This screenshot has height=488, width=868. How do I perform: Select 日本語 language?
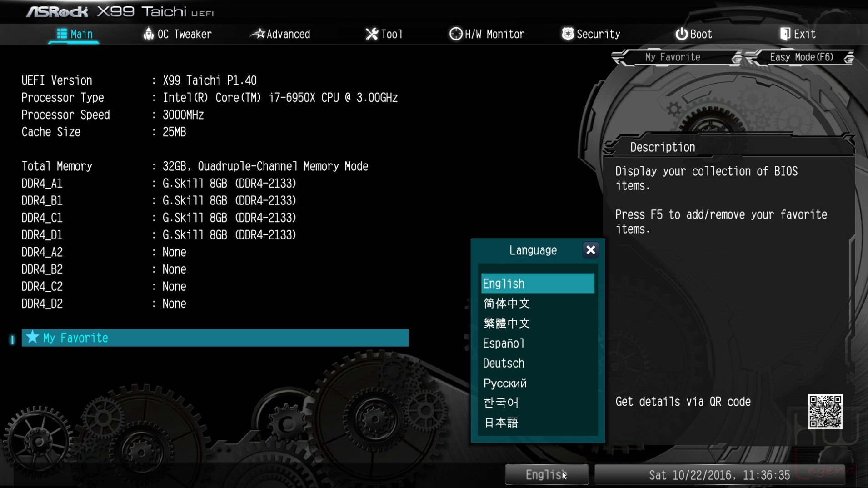pyautogui.click(x=538, y=423)
